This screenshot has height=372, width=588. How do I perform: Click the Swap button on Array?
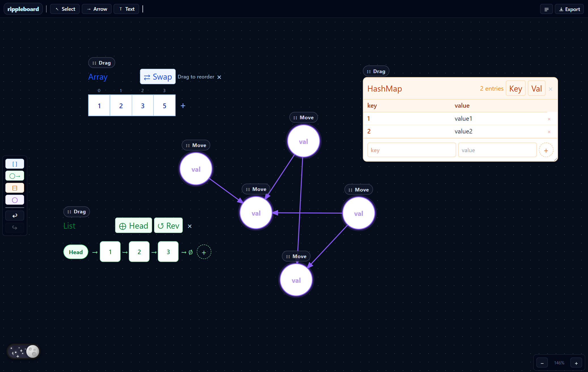(x=158, y=77)
